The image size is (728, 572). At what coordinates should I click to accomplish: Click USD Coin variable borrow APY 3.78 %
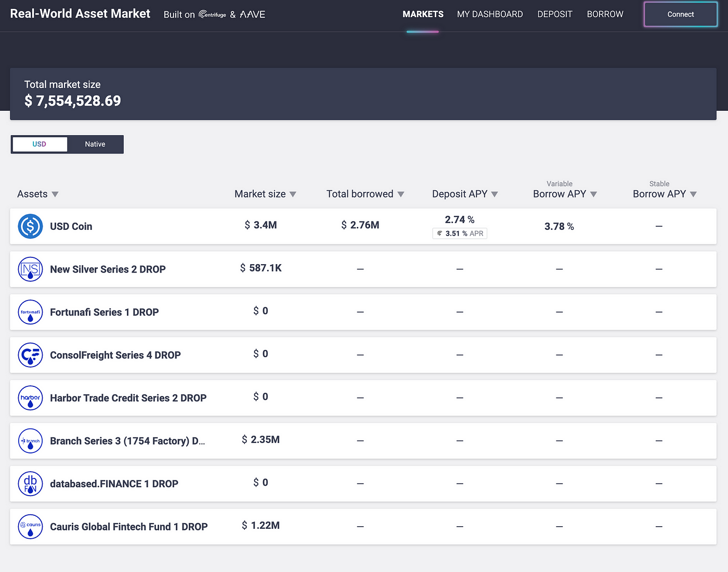(x=559, y=226)
